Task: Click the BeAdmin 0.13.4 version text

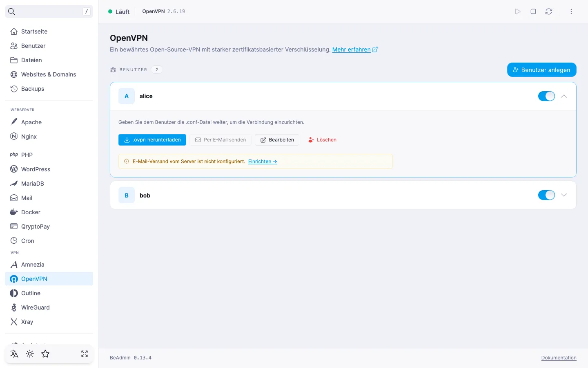Action: pos(131,358)
